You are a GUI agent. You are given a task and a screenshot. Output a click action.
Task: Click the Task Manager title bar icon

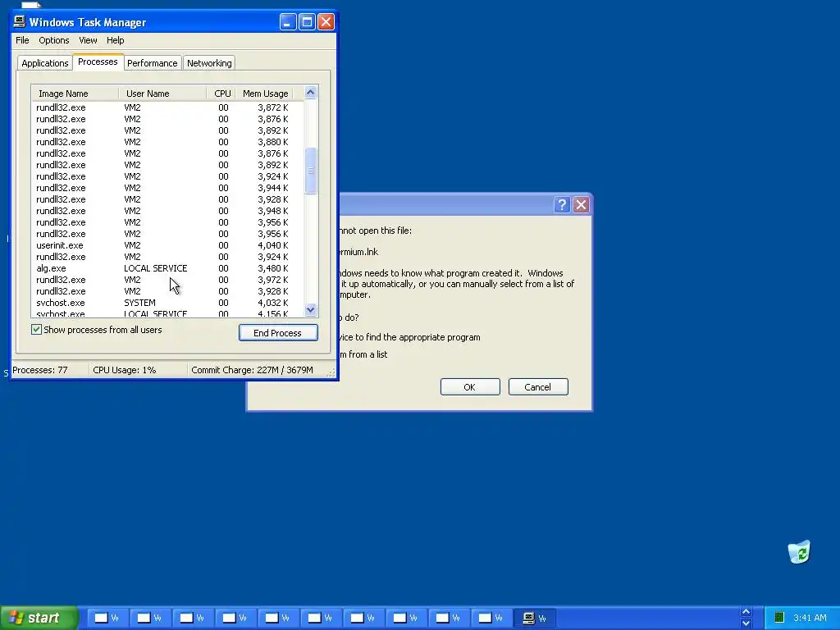coord(20,21)
